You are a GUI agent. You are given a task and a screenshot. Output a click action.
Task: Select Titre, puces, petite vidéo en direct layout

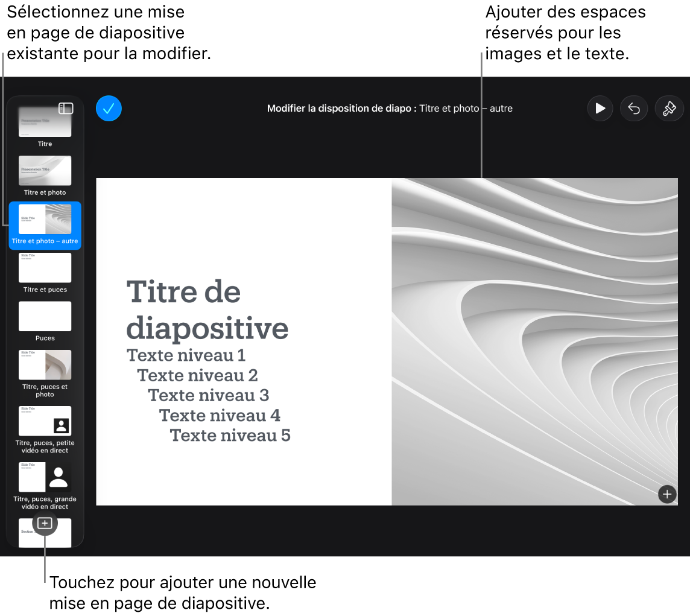(45, 421)
